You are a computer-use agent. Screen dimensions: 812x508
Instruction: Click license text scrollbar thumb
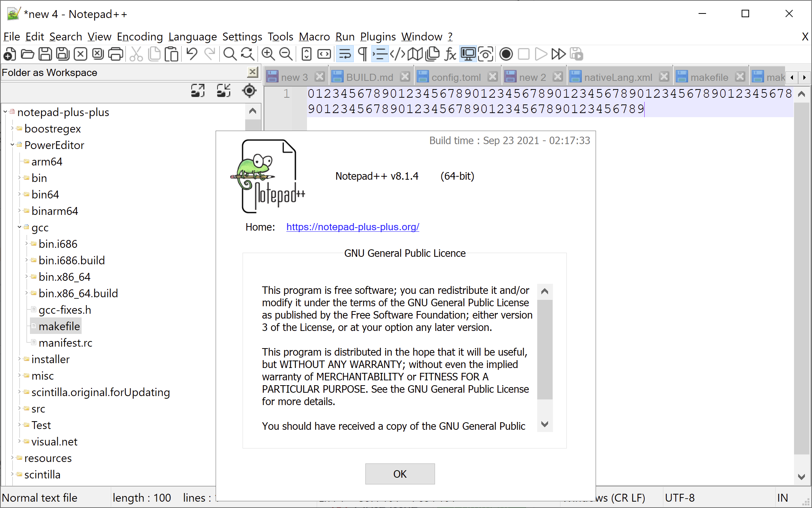(545, 349)
